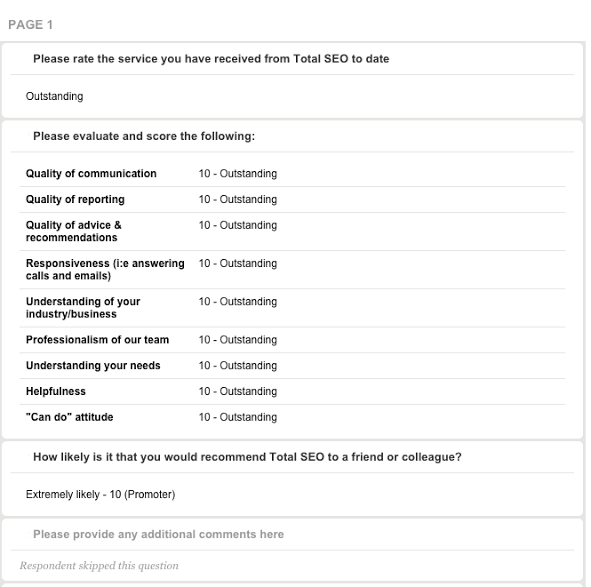Select the Total SEO service rating question title
Viewport: 591px width, 587px height.
(x=211, y=59)
